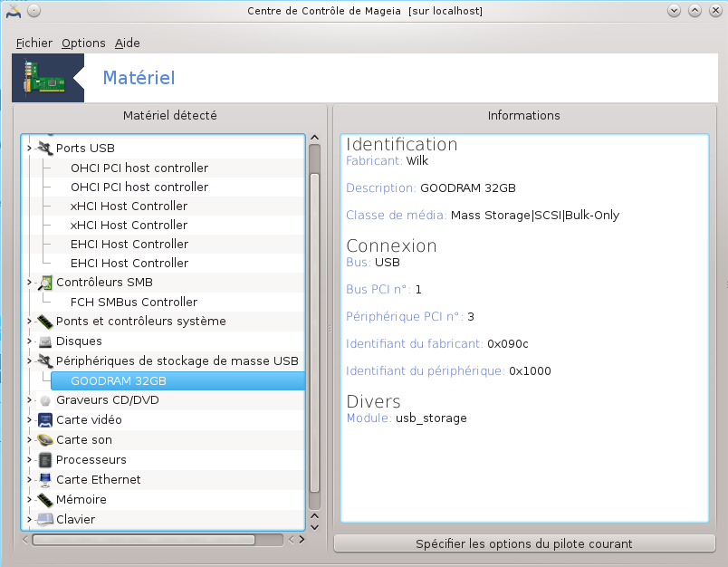Collapse Périphériques de stockage de masse USB

(x=30, y=361)
